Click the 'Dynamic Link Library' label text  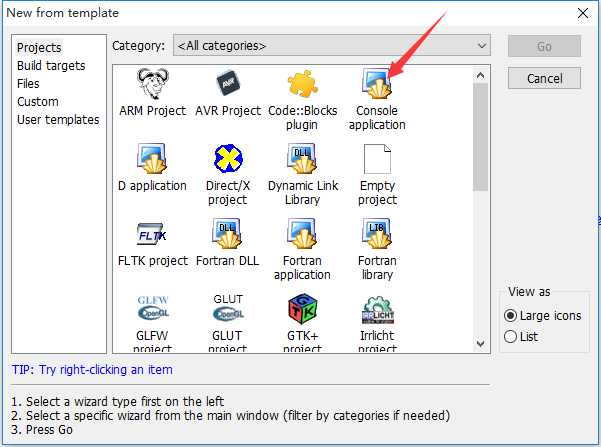(302, 193)
